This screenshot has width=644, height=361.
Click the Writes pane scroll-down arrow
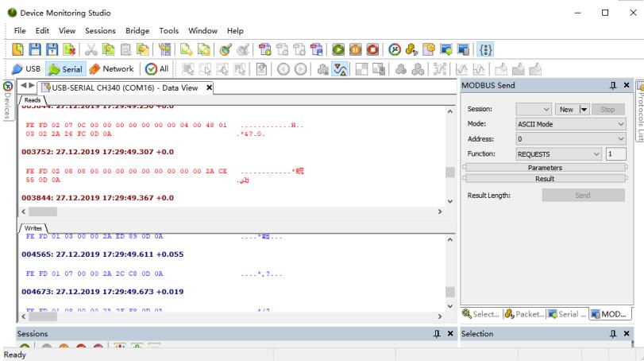click(x=450, y=306)
